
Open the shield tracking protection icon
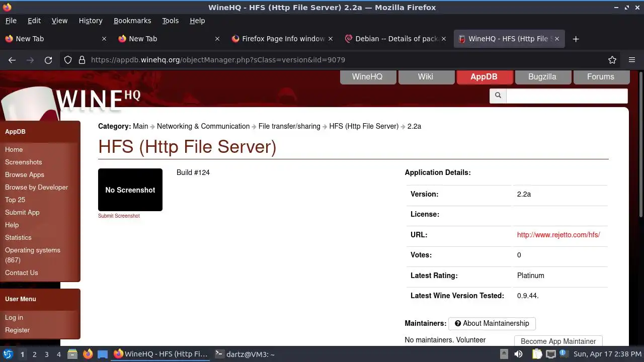click(x=68, y=60)
